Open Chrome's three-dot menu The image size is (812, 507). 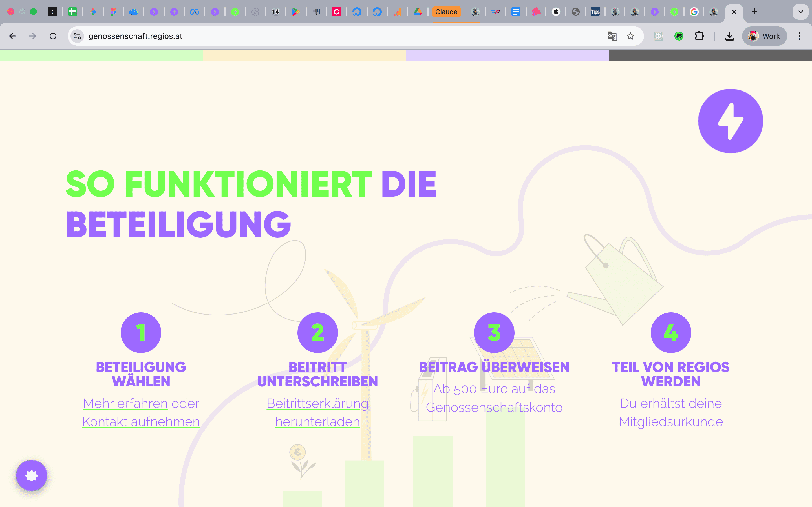coord(799,36)
